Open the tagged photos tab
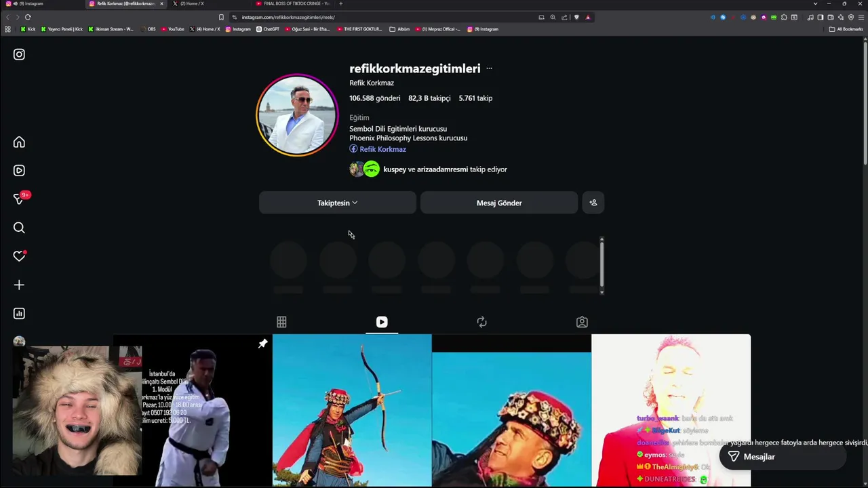The width and height of the screenshot is (868, 488). [x=582, y=322]
